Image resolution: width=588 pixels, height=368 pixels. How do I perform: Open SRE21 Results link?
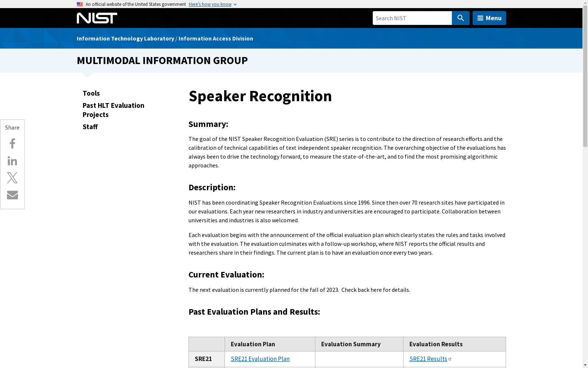tap(429, 359)
